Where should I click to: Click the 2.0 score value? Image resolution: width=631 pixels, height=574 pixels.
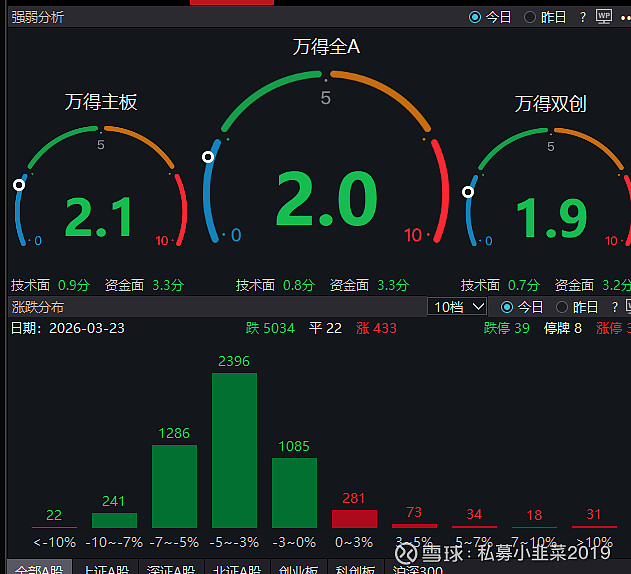pyautogui.click(x=327, y=198)
